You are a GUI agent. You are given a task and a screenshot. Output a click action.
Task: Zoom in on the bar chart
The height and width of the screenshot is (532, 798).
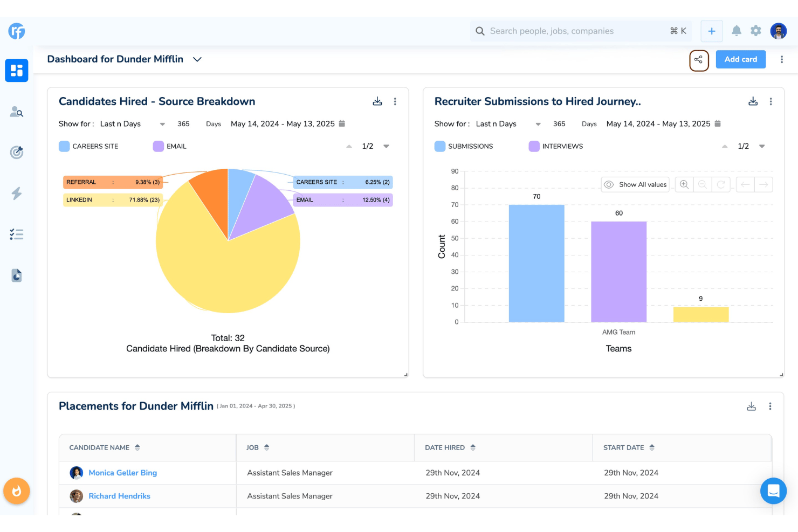pyautogui.click(x=684, y=184)
